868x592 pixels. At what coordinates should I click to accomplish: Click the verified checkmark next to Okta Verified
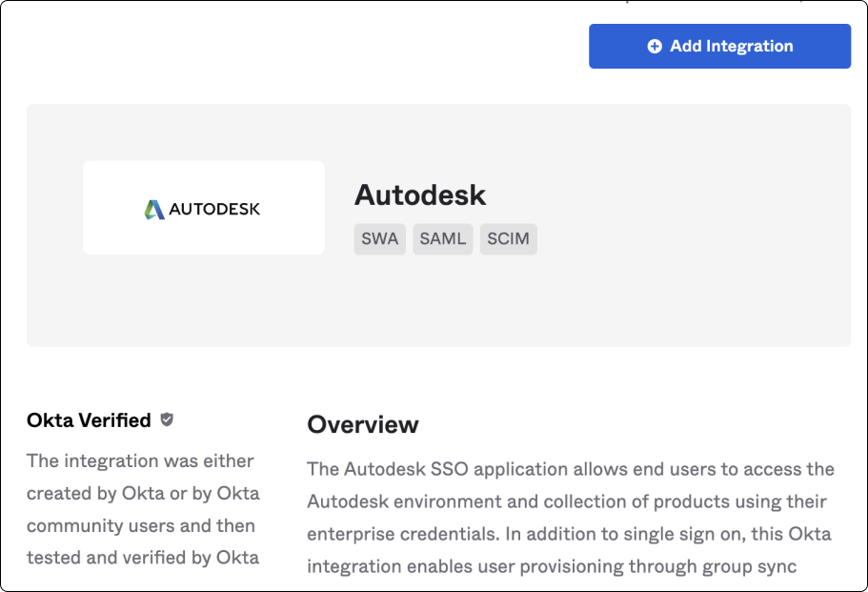tap(168, 419)
